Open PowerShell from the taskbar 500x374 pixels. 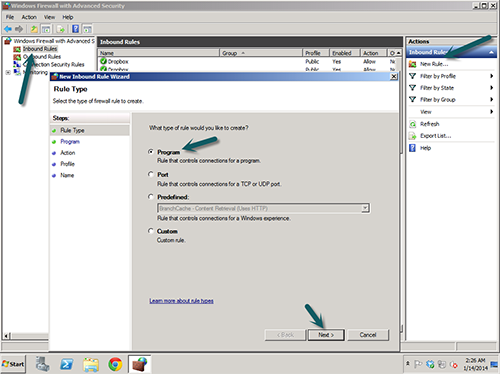click(x=67, y=364)
